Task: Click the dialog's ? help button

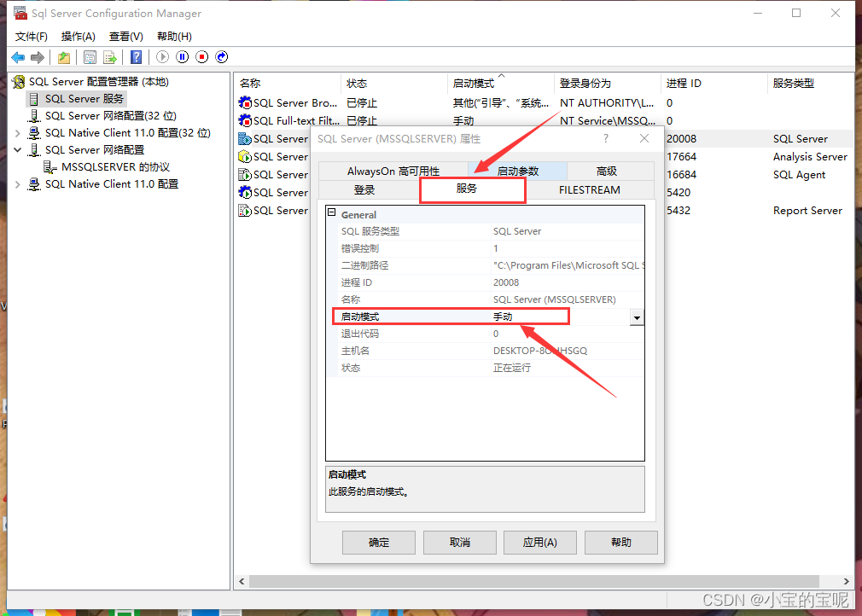Action: (606, 138)
